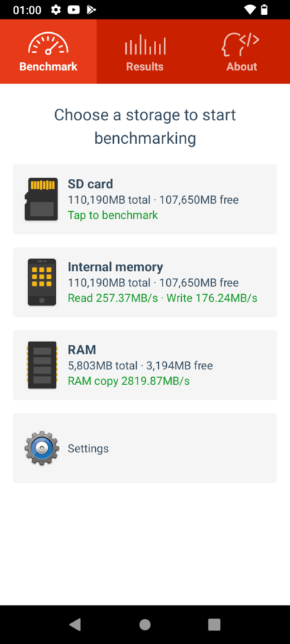This screenshot has height=644, width=290.
Task: Tap the SD card title text
Action: pyautogui.click(x=90, y=184)
